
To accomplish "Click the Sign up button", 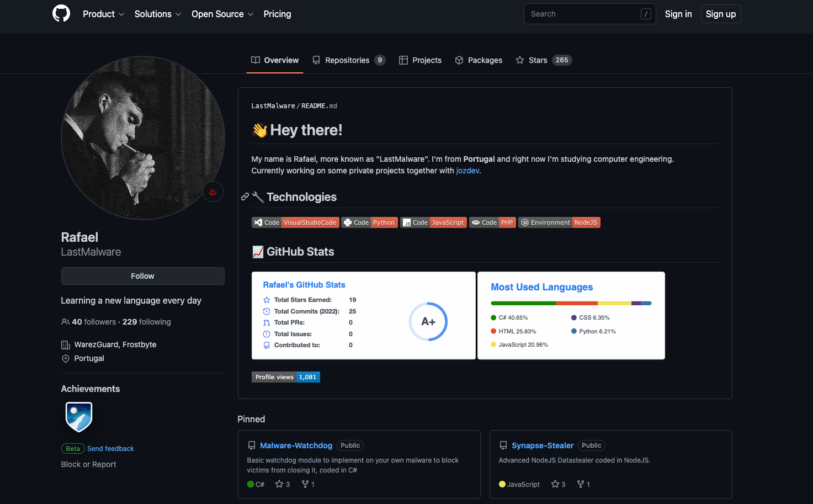I will pyautogui.click(x=721, y=14).
